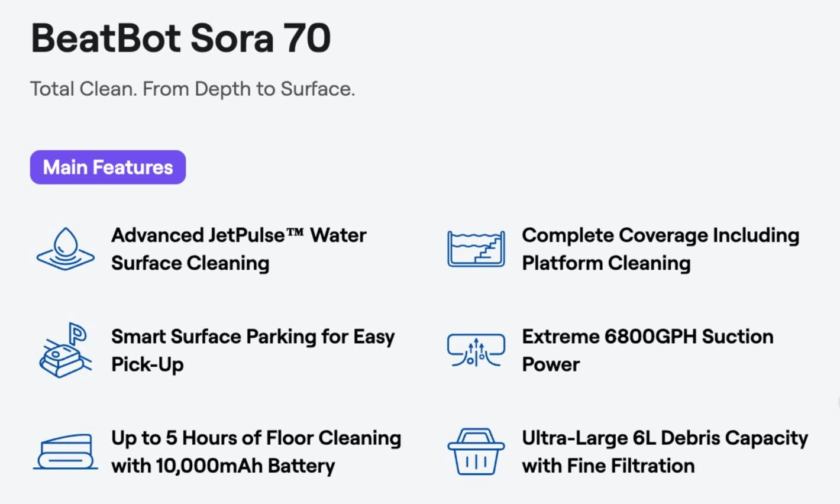Click the pool with stairs icon

tap(476, 249)
